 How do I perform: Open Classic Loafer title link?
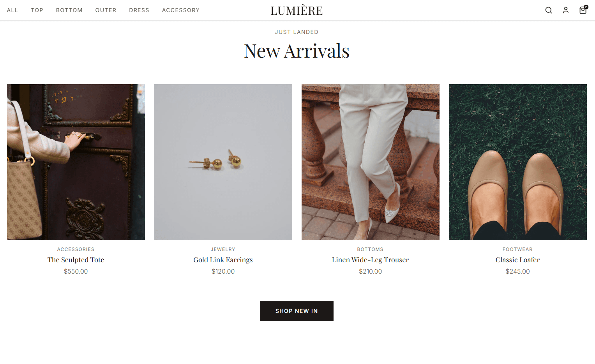click(x=518, y=260)
